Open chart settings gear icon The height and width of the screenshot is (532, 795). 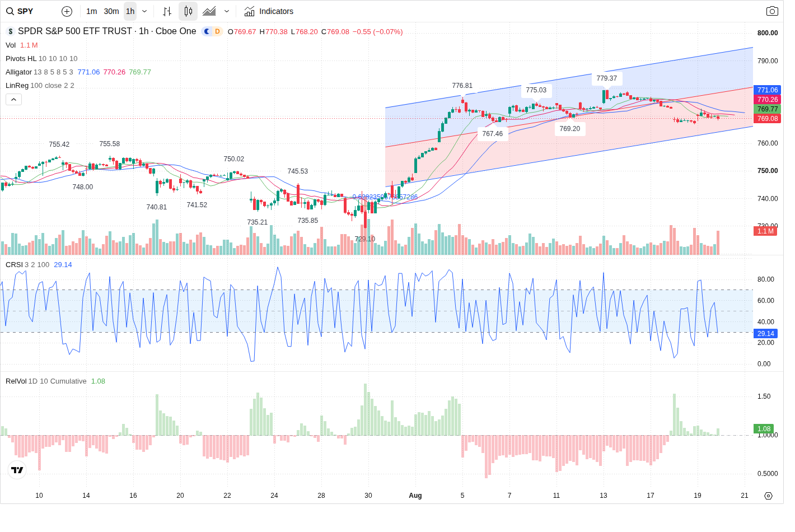768,496
